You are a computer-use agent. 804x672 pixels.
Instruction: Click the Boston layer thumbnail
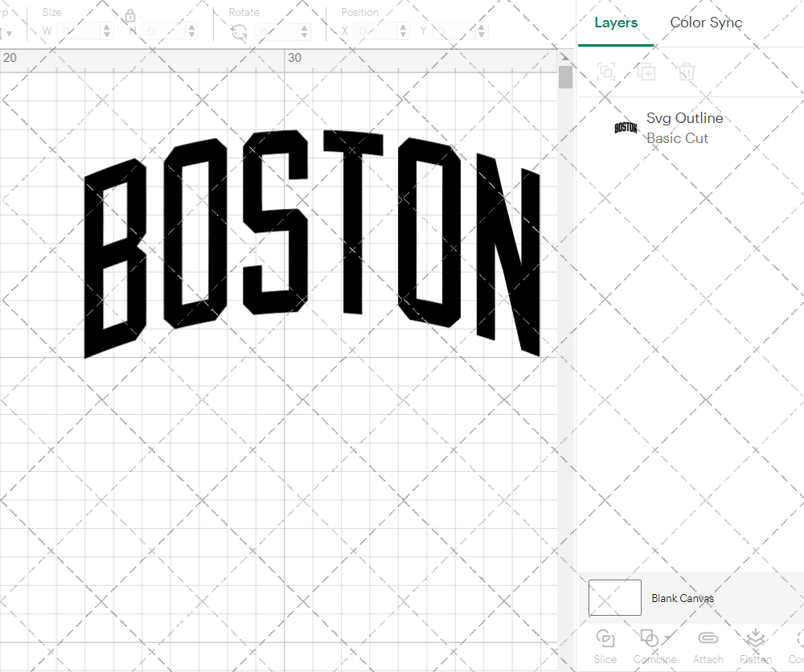(626, 127)
